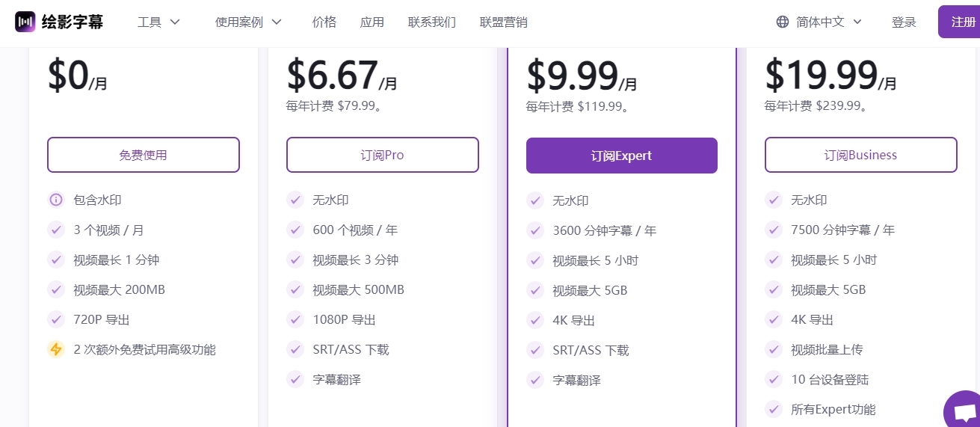Click the 订阅Expert button
The image size is (980, 427).
622,156
